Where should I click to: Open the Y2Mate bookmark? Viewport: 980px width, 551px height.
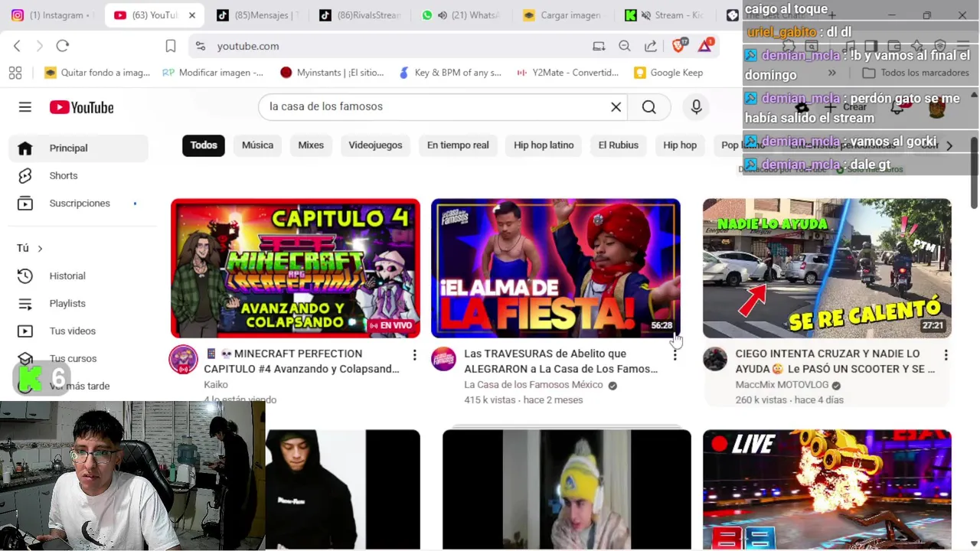pos(567,73)
